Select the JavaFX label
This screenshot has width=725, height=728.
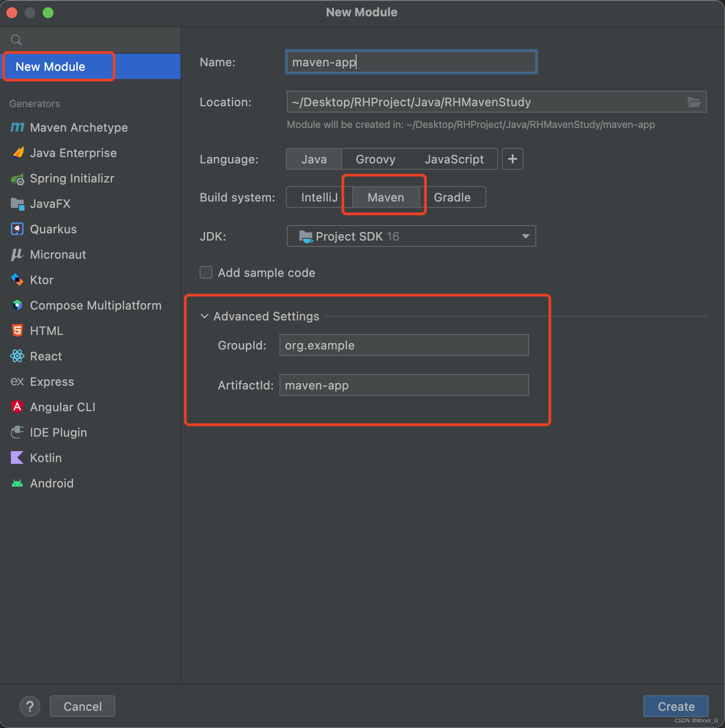tap(50, 204)
